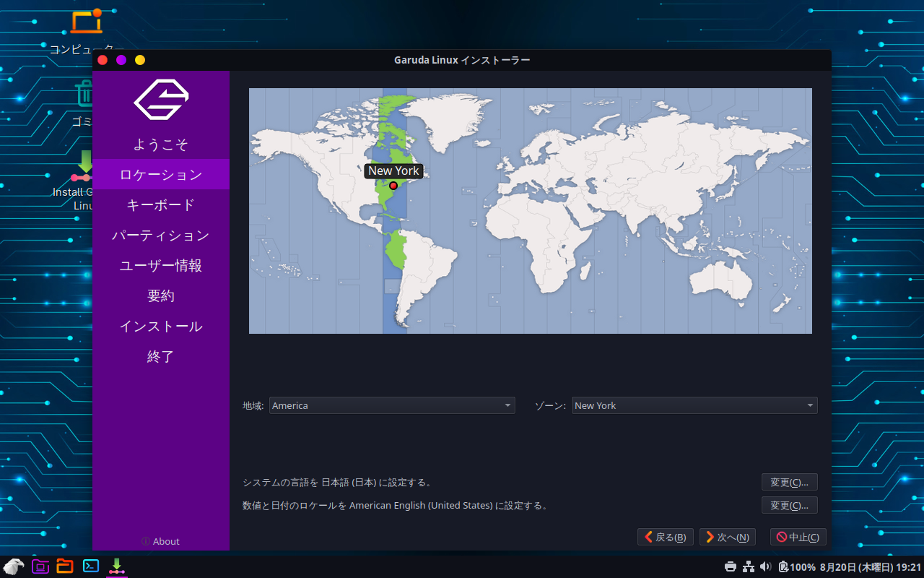The image size is (924, 578).
Task: Click the Garuda Linux eagle logo in sidebar
Action: coord(161,99)
